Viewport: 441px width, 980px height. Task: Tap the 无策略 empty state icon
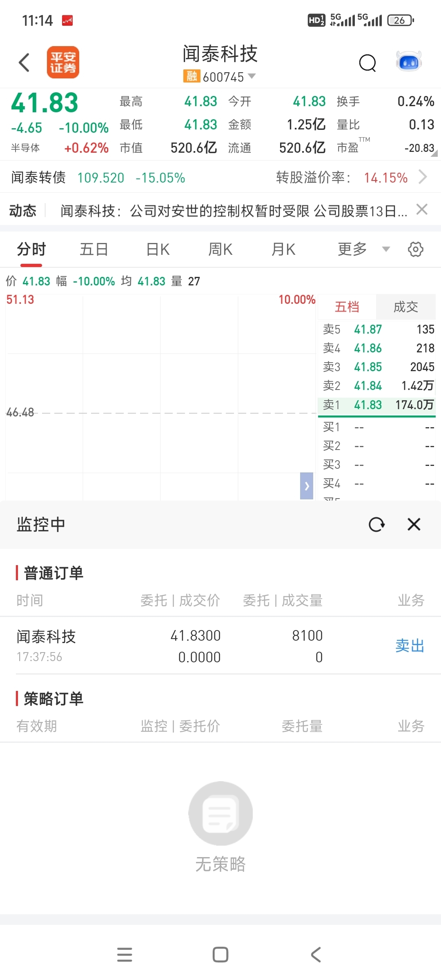click(220, 813)
